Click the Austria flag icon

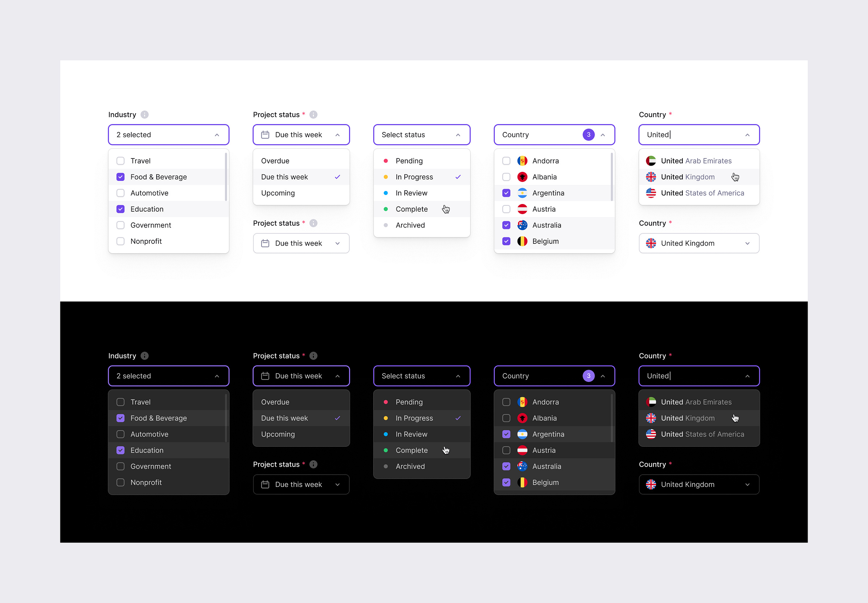coord(522,209)
